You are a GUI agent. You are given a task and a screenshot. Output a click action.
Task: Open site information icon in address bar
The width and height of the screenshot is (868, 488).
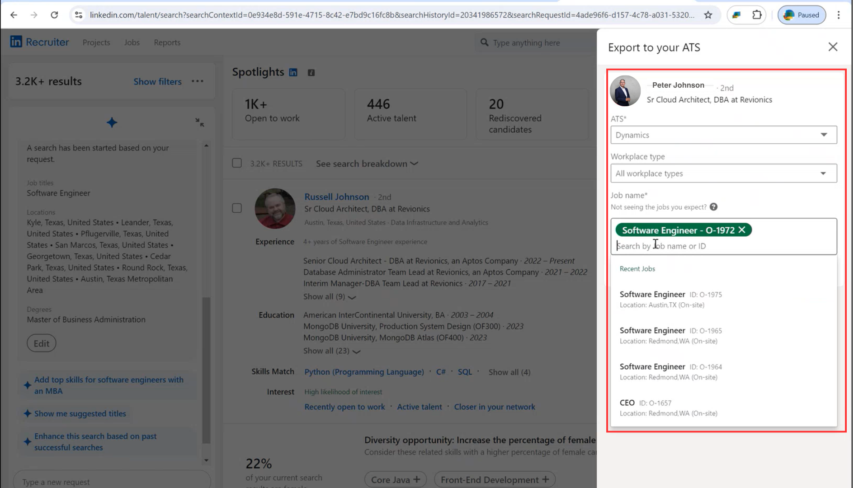point(79,15)
